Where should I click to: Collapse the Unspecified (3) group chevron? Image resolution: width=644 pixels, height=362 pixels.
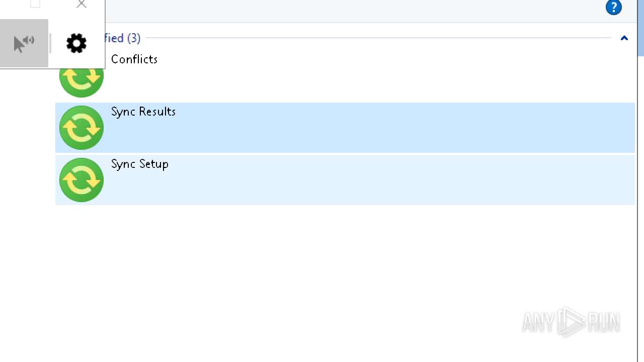pos(624,38)
